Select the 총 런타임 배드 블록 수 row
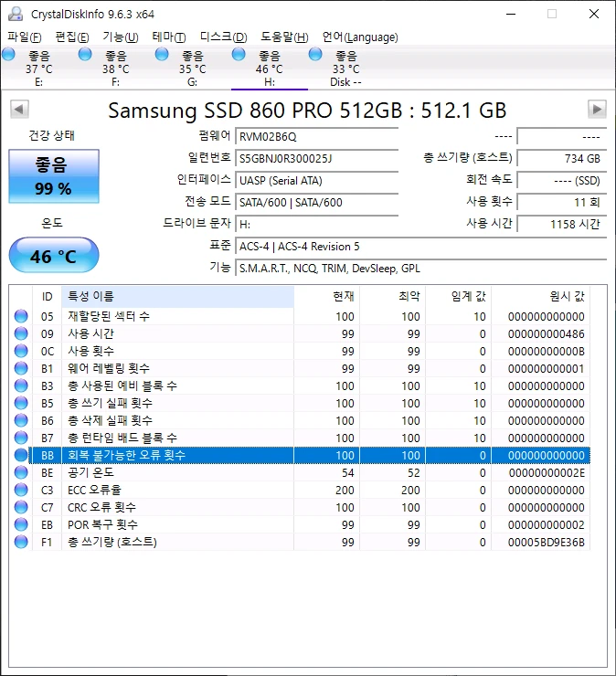The width and height of the screenshot is (616, 676). 300,438
